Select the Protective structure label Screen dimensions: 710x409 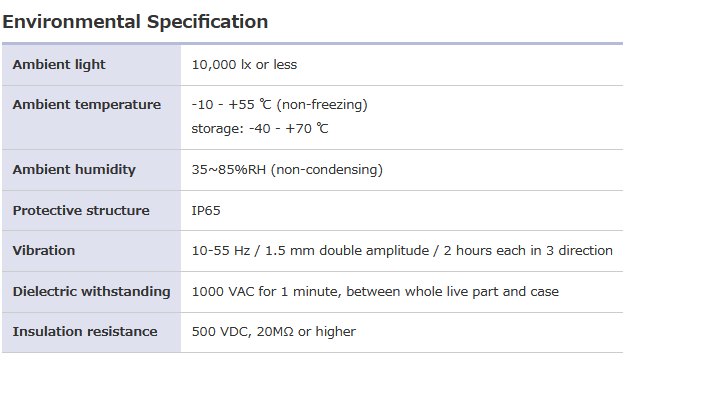[x=81, y=211]
